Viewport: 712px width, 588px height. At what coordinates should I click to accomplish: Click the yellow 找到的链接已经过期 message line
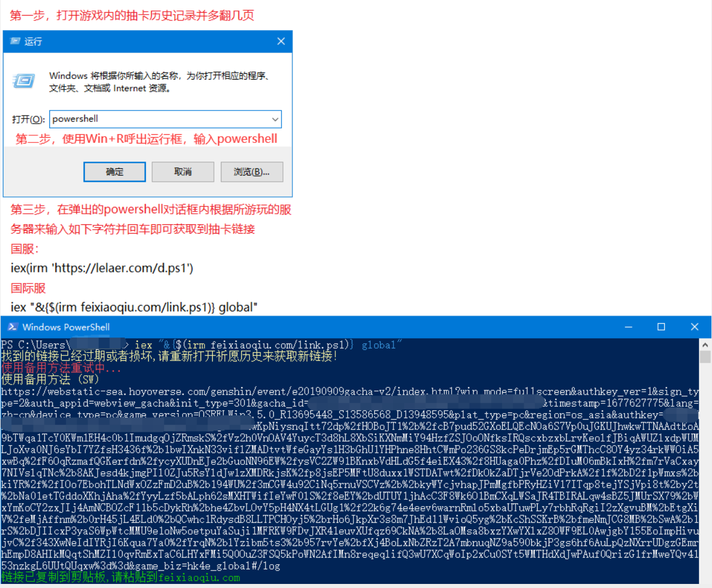click(x=169, y=356)
